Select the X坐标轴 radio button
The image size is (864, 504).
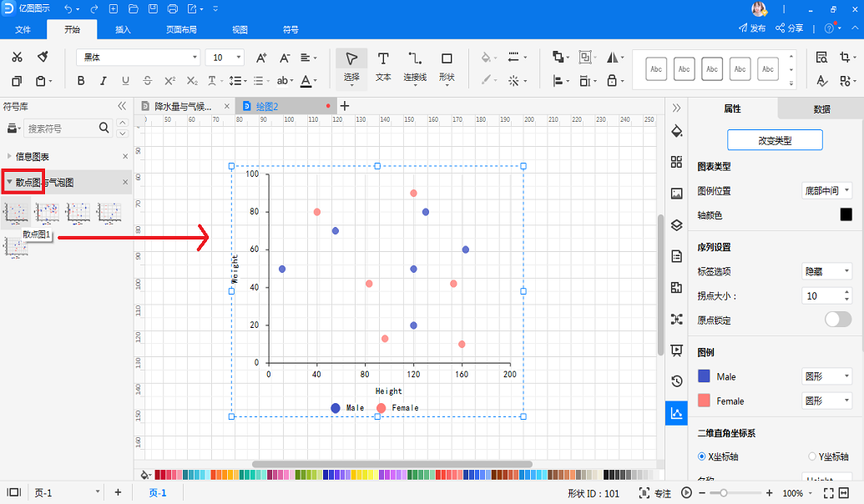pos(701,456)
